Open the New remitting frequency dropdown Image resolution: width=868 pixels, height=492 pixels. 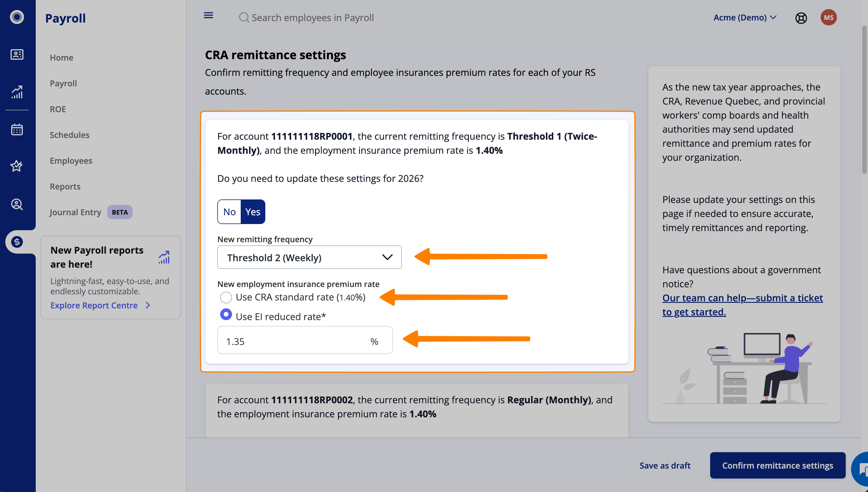(309, 257)
